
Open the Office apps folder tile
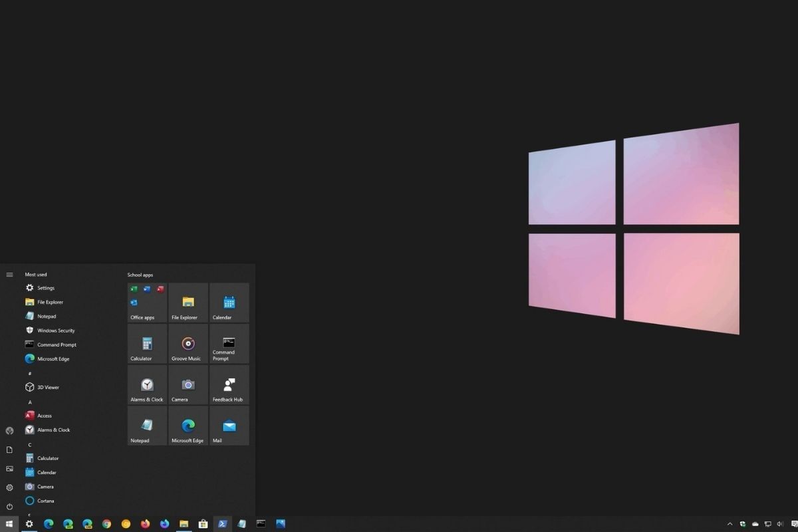pyautogui.click(x=147, y=303)
